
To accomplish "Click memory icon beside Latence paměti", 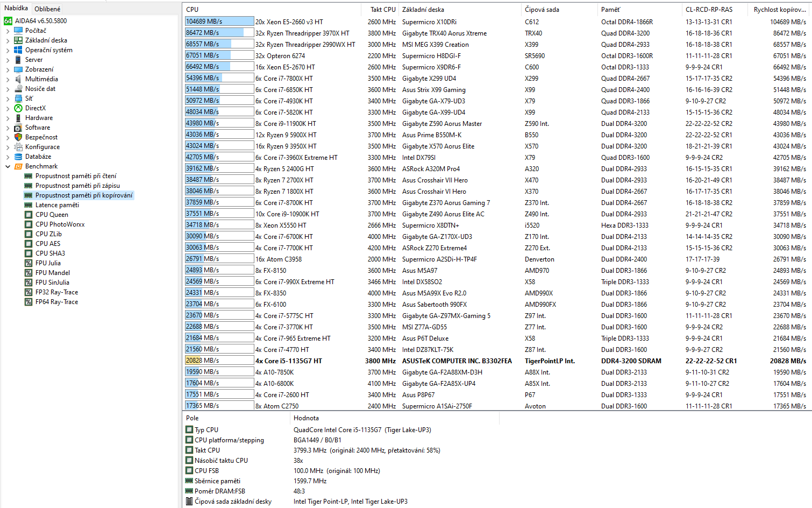I will [x=29, y=205].
